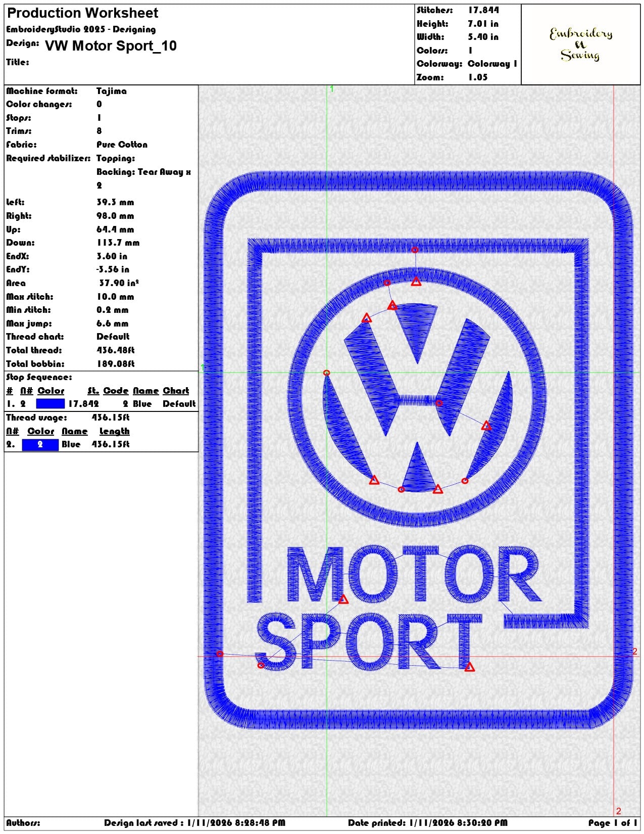The width and height of the screenshot is (644, 834).
Task: Click "Blue" name in the Thread usage row
Action: tap(71, 444)
